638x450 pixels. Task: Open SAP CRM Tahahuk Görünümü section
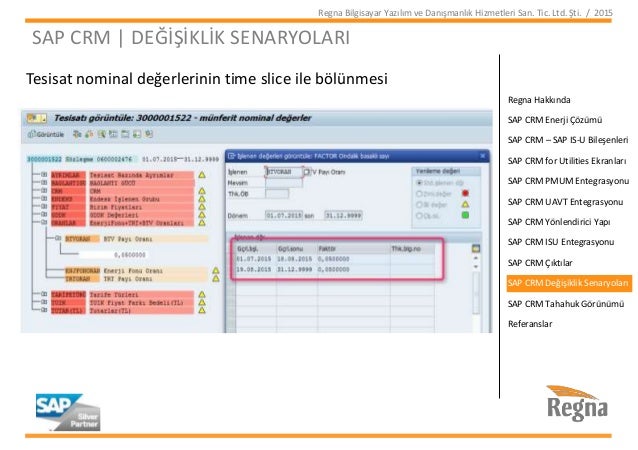(x=566, y=304)
